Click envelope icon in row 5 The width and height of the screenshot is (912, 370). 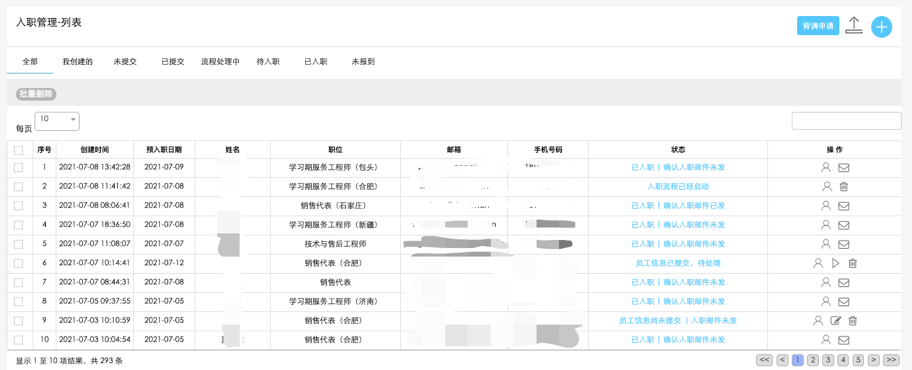pos(843,244)
